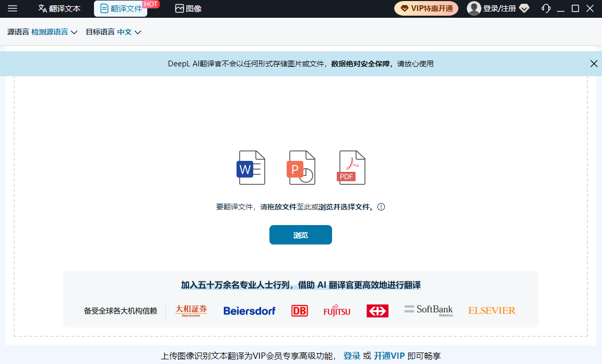Click 浏览并选择文件 text

pos(344,207)
